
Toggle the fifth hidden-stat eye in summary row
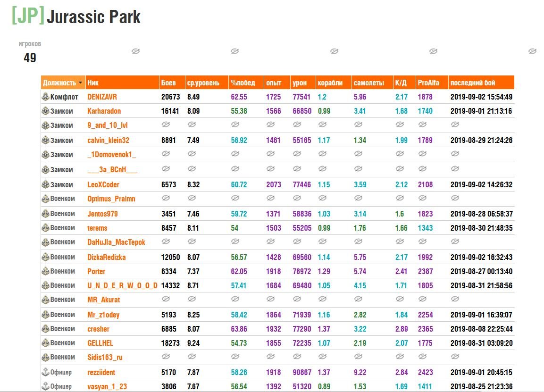click(533, 51)
